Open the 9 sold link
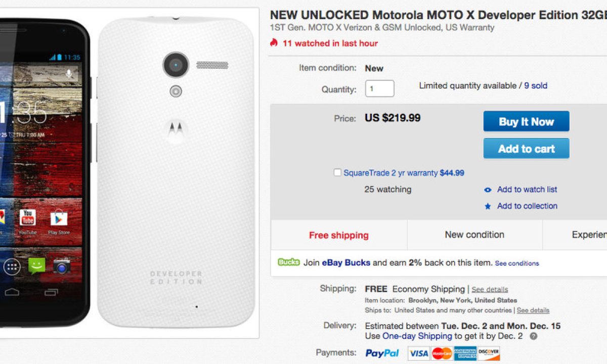 click(536, 86)
